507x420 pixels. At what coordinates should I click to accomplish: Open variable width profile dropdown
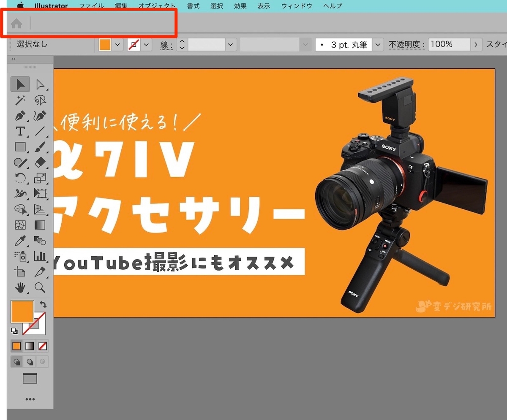pyautogui.click(x=305, y=44)
